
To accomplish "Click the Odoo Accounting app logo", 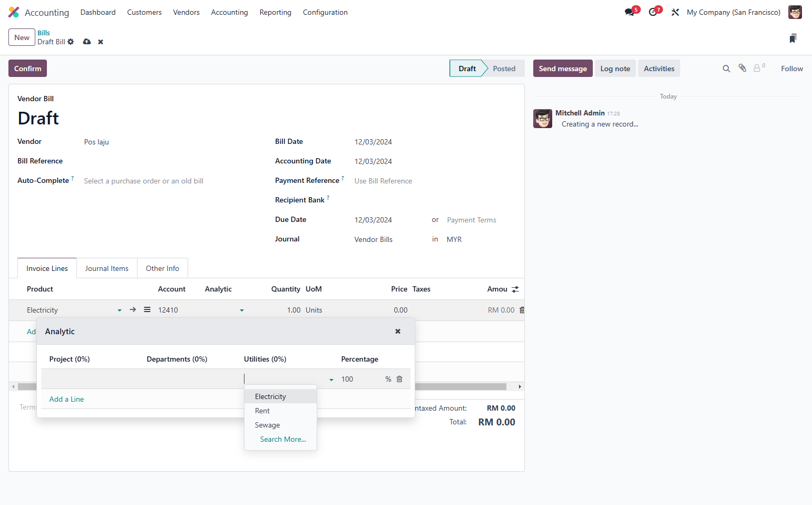I will click(14, 12).
